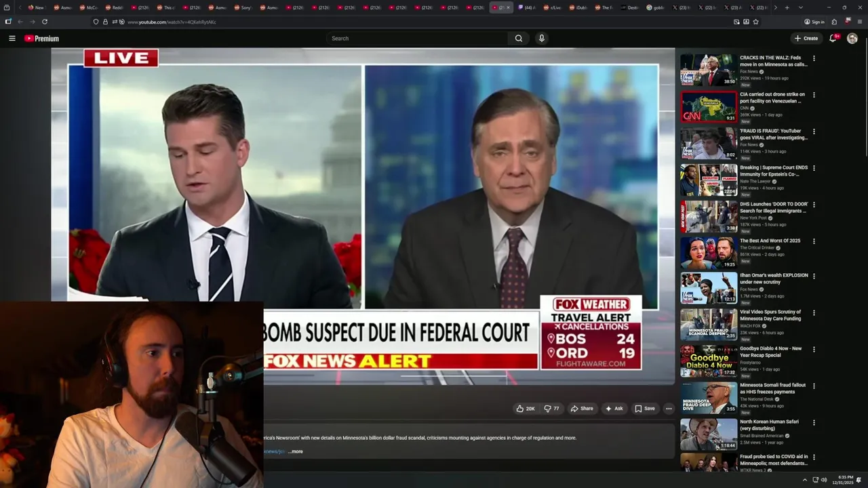Viewport: 868px width, 488px height.
Task: Open Windows notification center icon
Action: pos(859,480)
